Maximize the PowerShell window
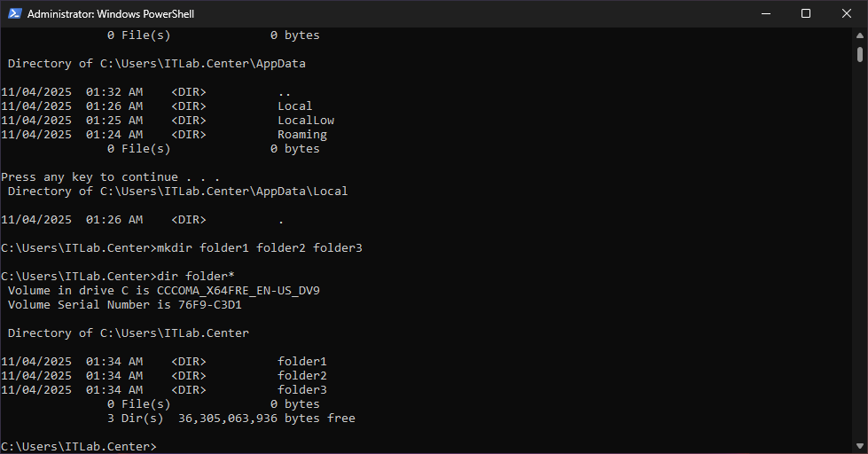Screen dimensions: 868x454 [806, 13]
